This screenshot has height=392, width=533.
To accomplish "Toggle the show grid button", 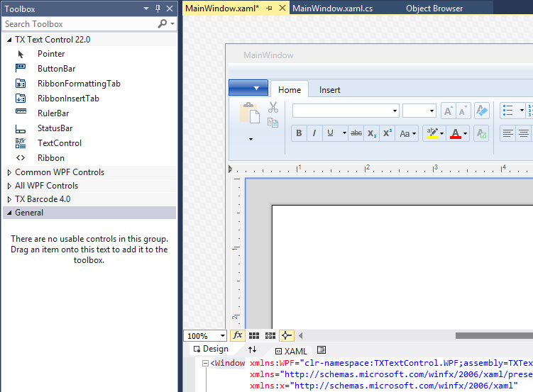I will 254,335.
